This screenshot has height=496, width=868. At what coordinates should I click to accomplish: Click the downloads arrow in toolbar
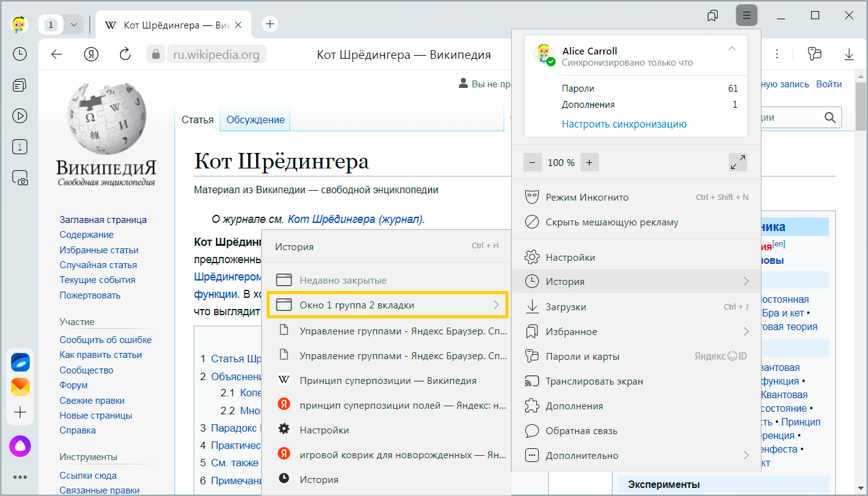click(849, 54)
